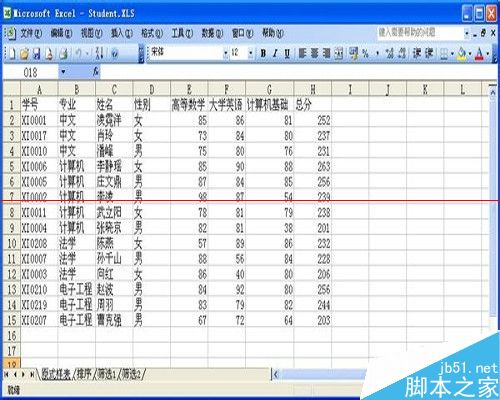Click the Name Box showing O18

31,72
